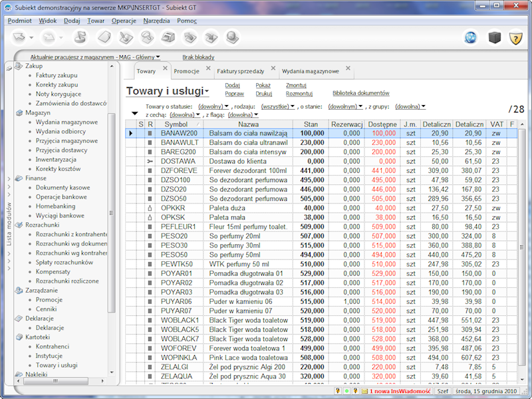Click the service wrench icon in DOSTAWA row
This screenshot has width=532, height=399.
pyautogui.click(x=150, y=162)
